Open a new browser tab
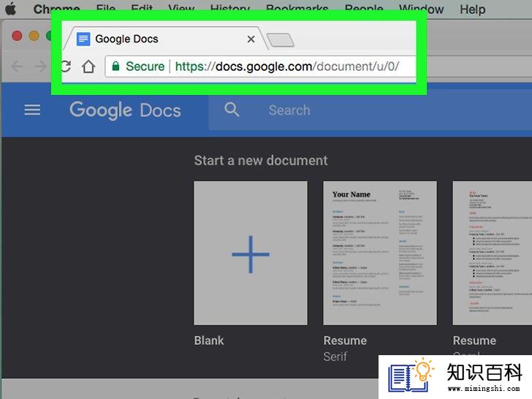Image resolution: width=532 pixels, height=399 pixels. [x=281, y=40]
